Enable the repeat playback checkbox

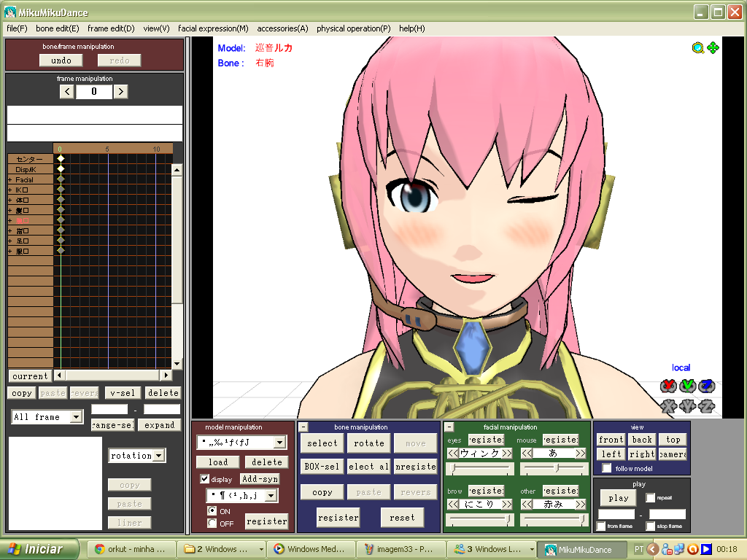point(650,497)
